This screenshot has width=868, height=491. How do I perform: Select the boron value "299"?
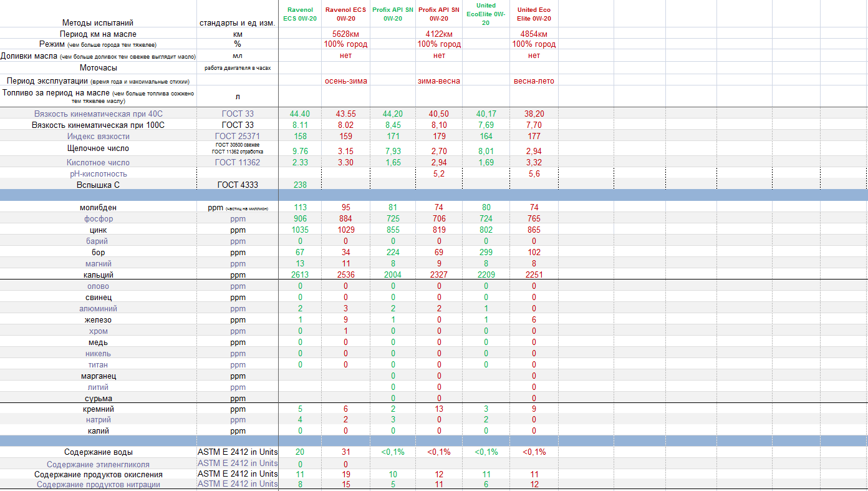(486, 252)
